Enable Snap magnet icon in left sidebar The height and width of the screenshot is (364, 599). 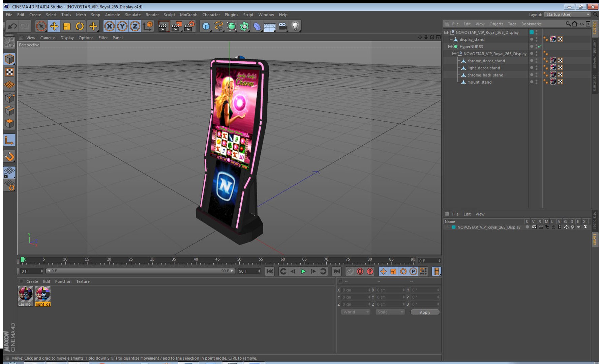9,156
